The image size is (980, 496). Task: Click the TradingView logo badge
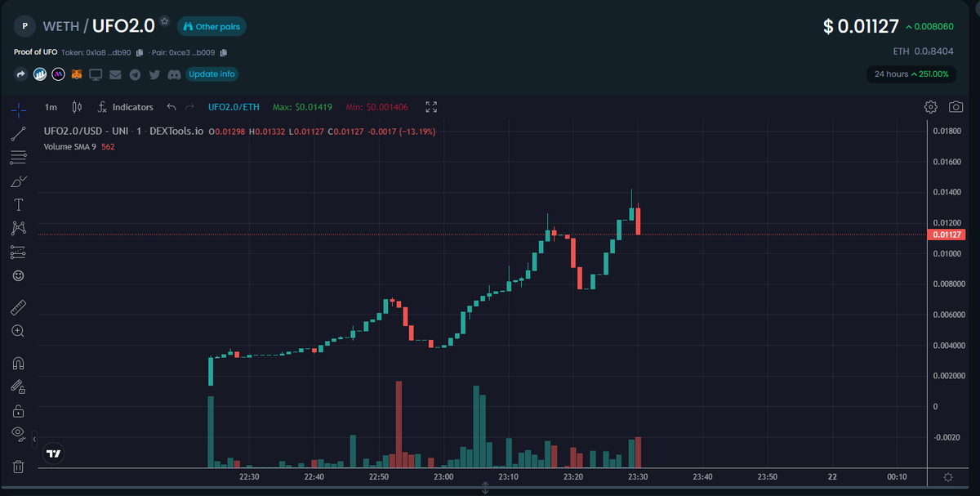[54, 454]
